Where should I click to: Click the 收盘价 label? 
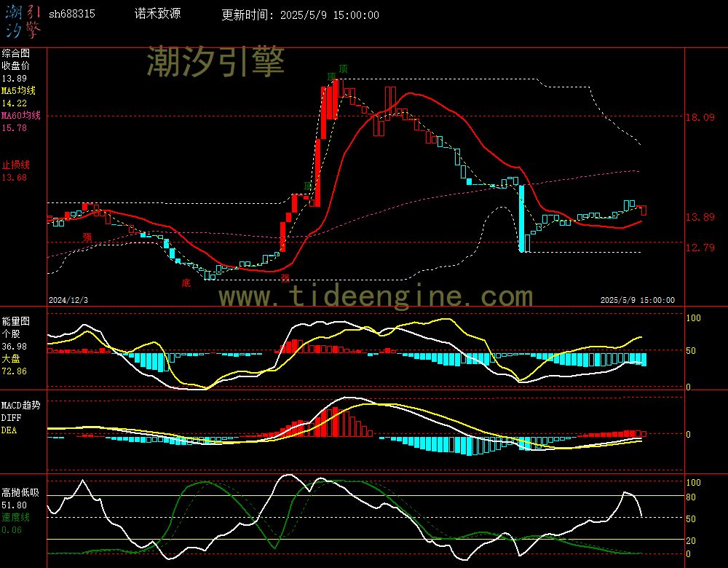coord(16,66)
